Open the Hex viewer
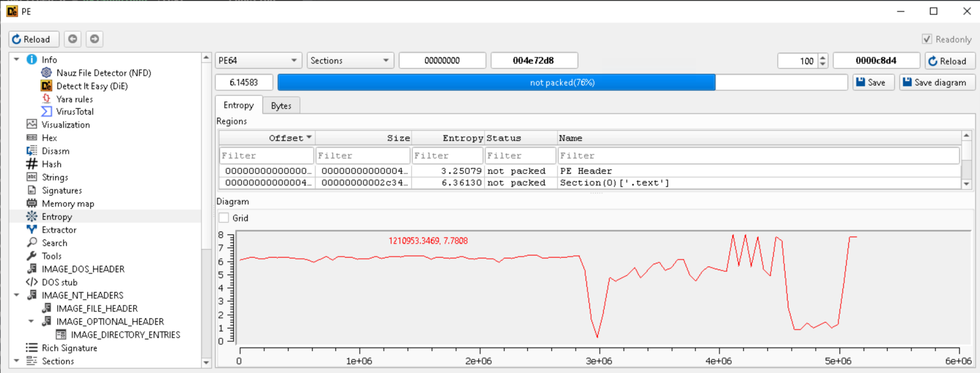Image resolution: width=980 pixels, height=373 pixels. (49, 138)
